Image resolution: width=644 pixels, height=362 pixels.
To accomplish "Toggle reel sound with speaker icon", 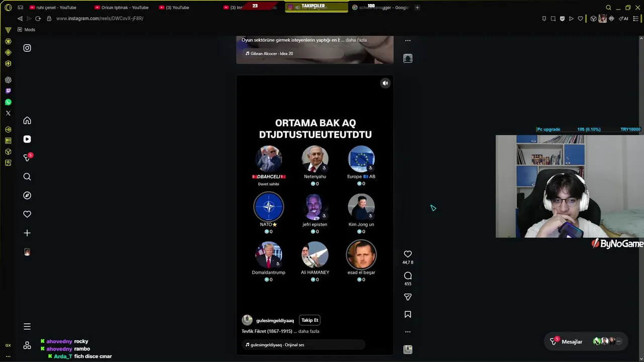I will [385, 83].
